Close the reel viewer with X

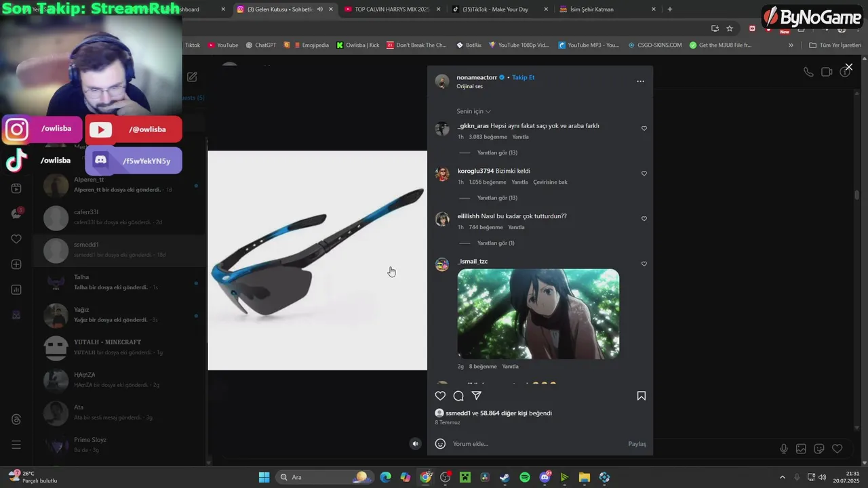pyautogui.click(x=848, y=67)
